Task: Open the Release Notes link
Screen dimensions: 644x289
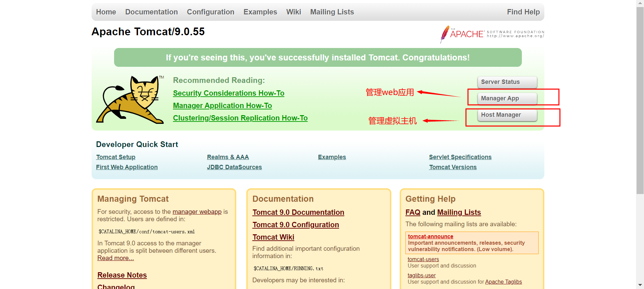Action: click(122, 275)
